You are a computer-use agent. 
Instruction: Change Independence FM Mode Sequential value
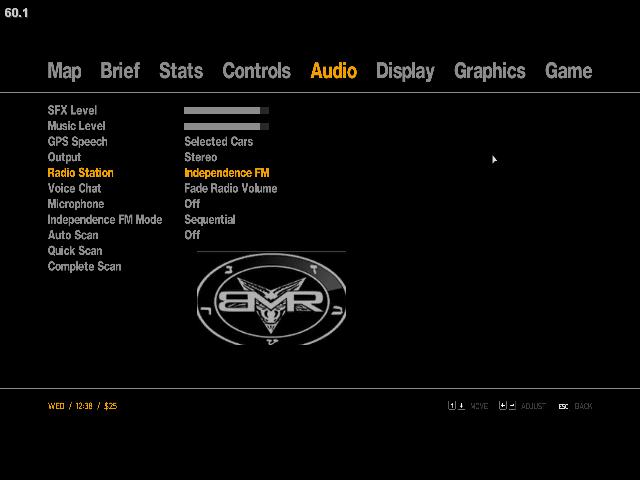click(x=209, y=220)
